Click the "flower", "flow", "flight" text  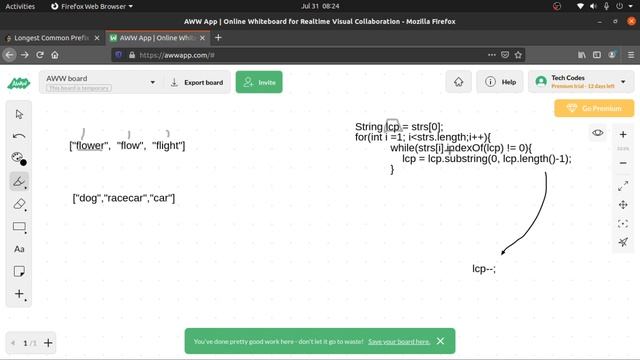pos(127,145)
